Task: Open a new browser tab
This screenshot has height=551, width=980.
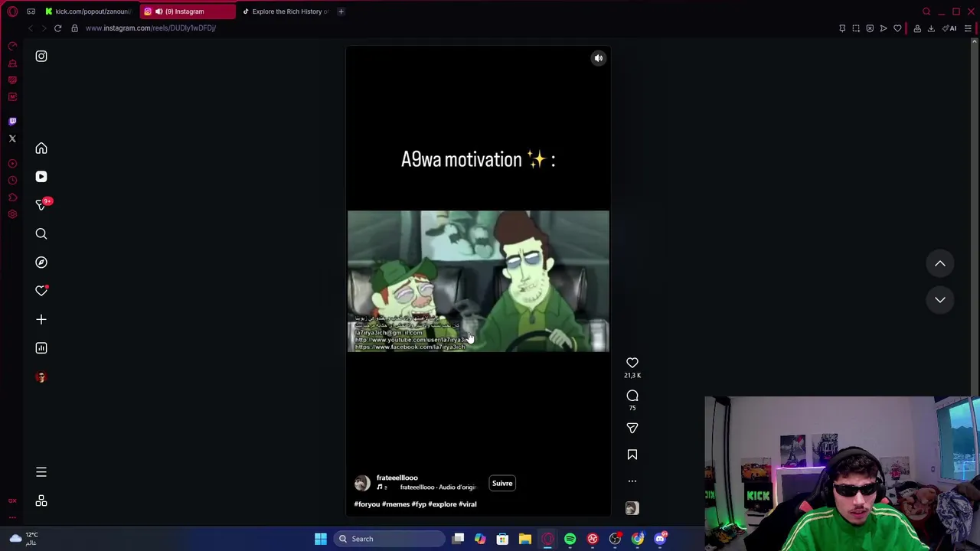Action: [341, 11]
